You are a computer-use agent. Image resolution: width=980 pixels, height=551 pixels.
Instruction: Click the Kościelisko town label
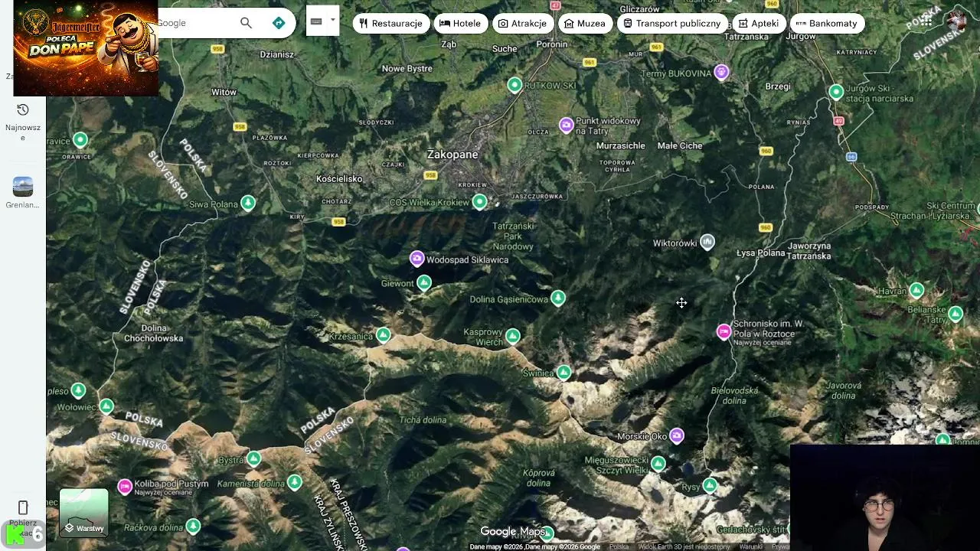(x=339, y=179)
